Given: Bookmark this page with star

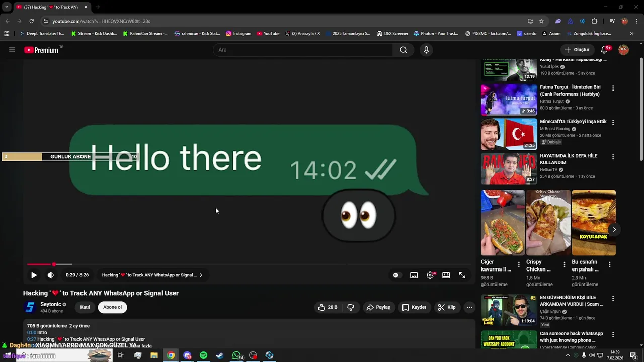Looking at the screenshot, I should pos(541,21).
